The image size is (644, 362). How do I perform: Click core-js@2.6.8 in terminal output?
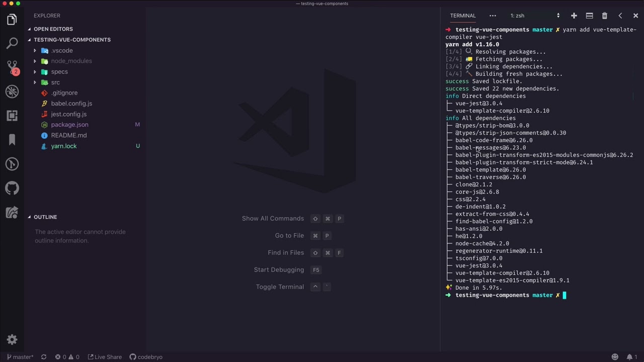477,192
